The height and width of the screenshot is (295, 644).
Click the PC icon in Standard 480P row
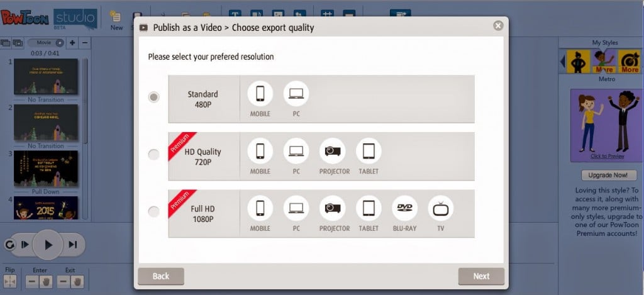pos(296,94)
